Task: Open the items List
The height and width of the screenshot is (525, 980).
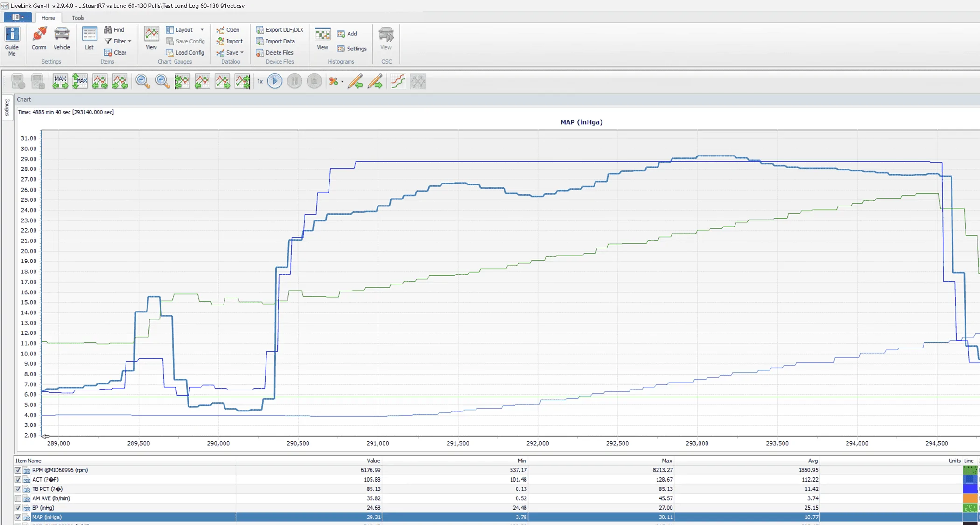Action: [89, 38]
